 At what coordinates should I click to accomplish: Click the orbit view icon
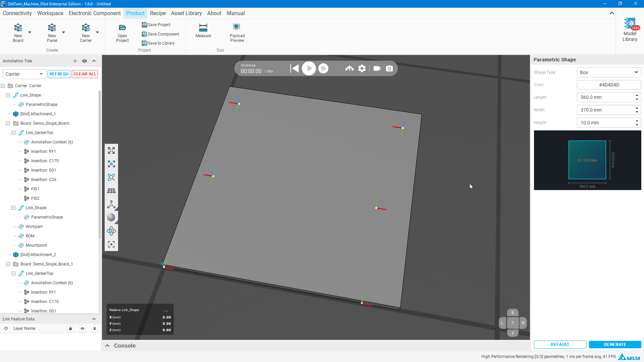(111, 231)
